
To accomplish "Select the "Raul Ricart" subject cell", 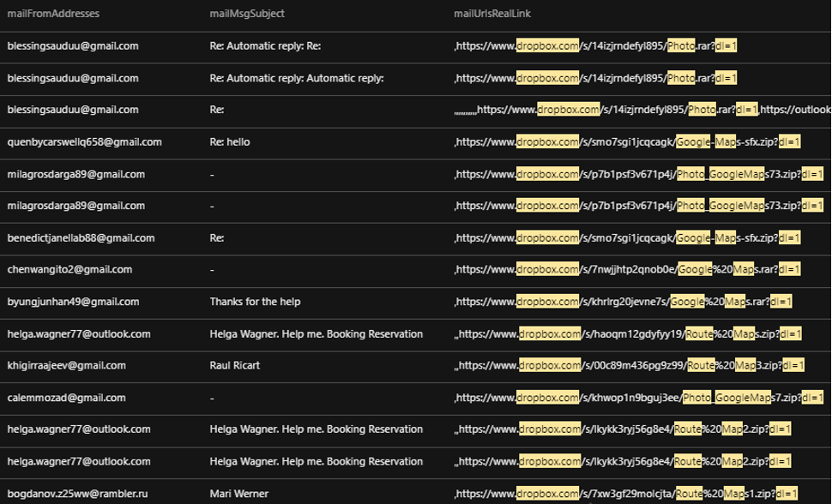I will (234, 365).
